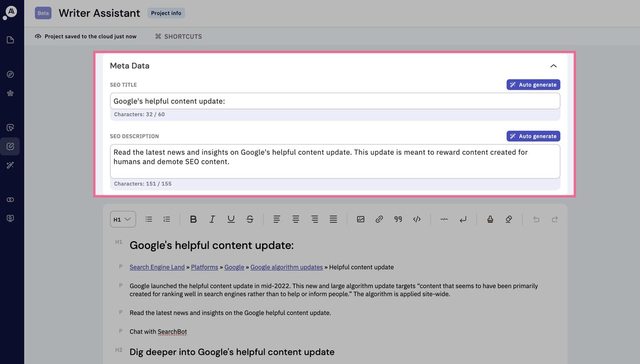Open the documents page icon in sidebar
The height and width of the screenshot is (364, 640).
pos(10,40)
